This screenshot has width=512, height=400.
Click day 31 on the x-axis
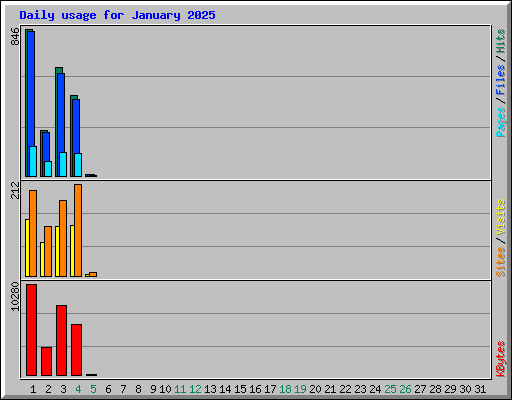[480, 389]
